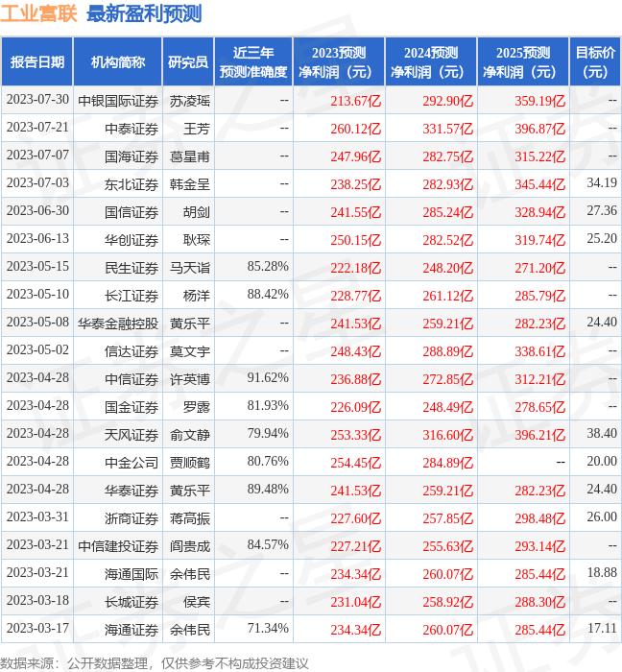Click accuracy value 89.48%
The width and height of the screenshot is (622, 672).
[x=268, y=490]
